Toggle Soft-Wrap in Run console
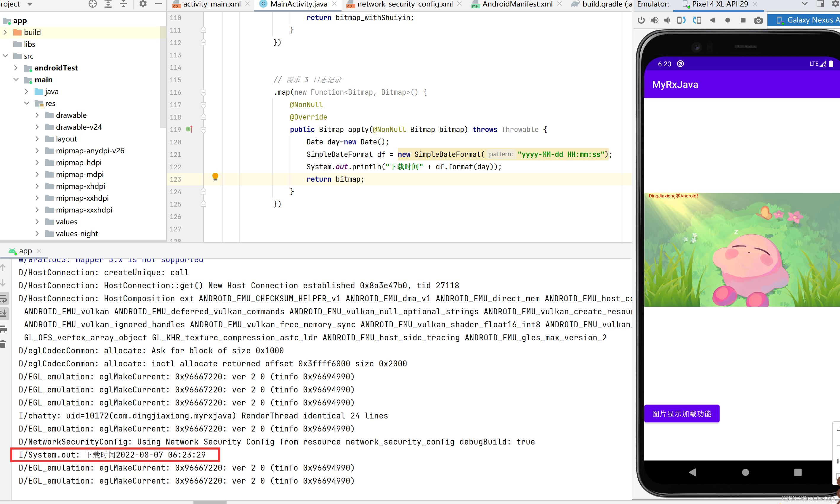The width and height of the screenshot is (840, 504). pyautogui.click(x=3, y=299)
